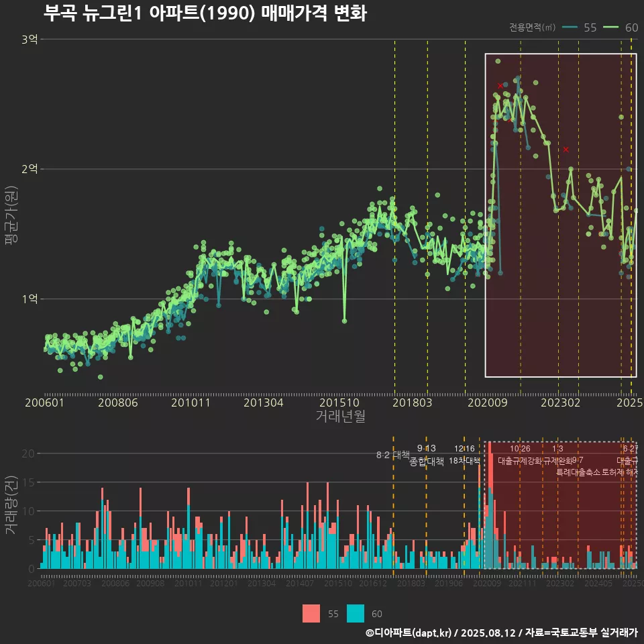The height and width of the screenshot is (644, 644).
Task: Click '201906' on the volume chart x-axis
Action: (449, 583)
